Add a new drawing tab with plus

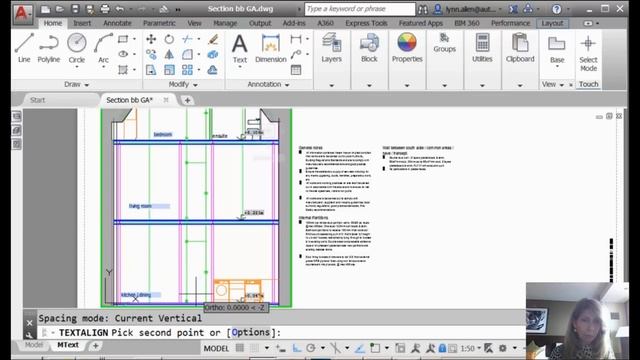[x=187, y=100]
